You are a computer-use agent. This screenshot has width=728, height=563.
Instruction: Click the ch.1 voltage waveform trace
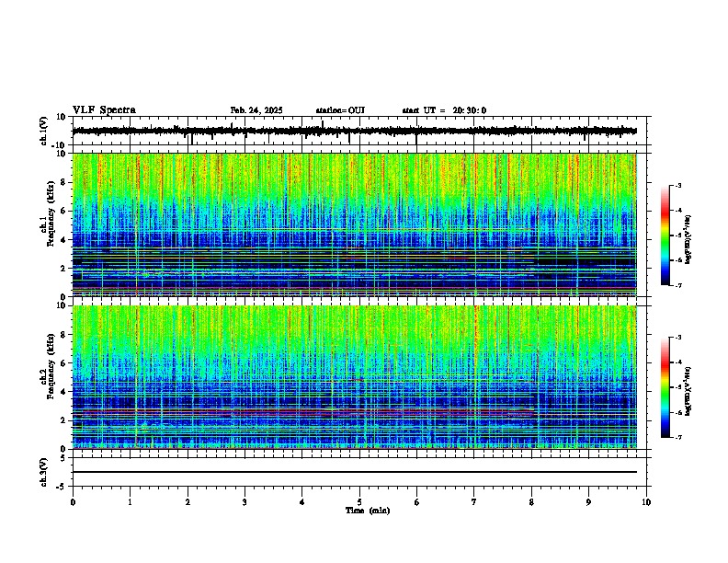point(355,131)
